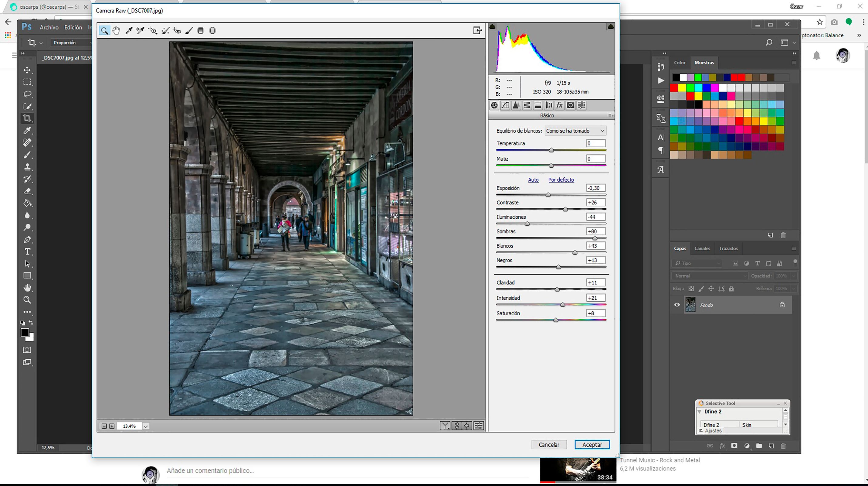Click Cancelar to discard adjustments
868x486 pixels.
tap(548, 444)
